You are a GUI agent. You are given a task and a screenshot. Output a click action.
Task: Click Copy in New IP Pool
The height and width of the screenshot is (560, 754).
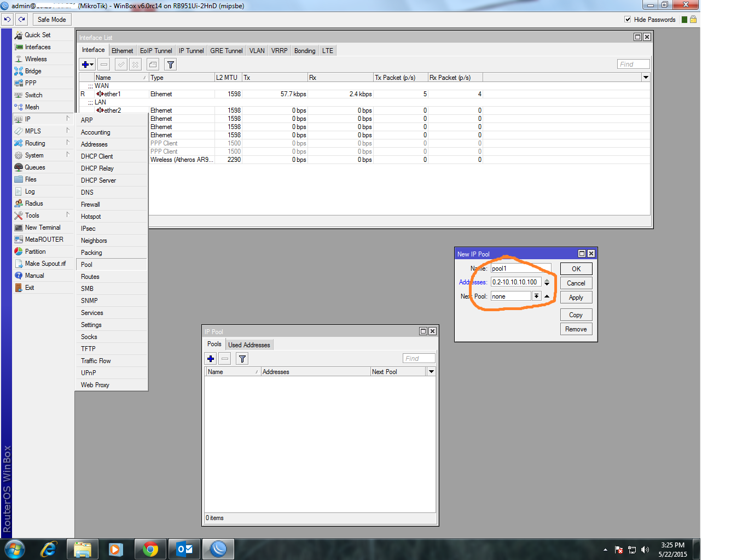(576, 315)
